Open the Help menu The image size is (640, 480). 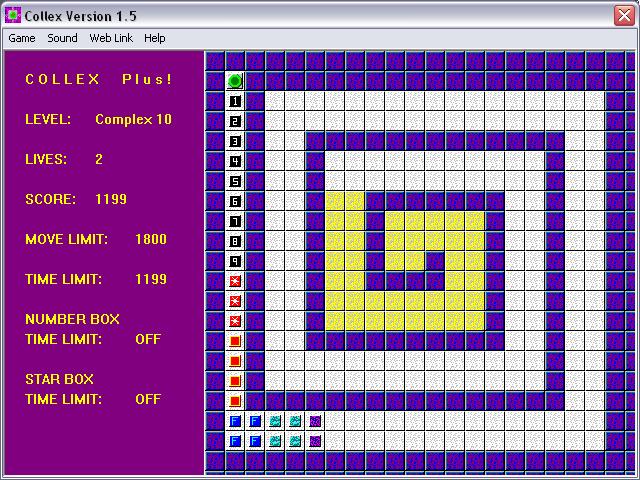155,38
